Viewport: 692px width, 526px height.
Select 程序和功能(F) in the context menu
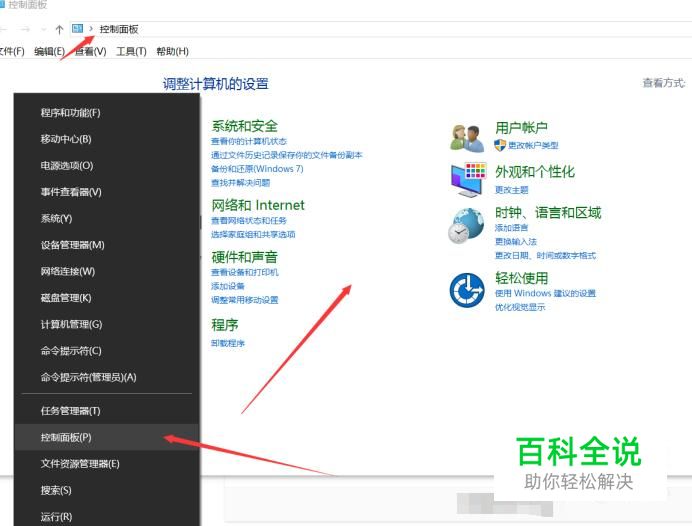pos(107,113)
